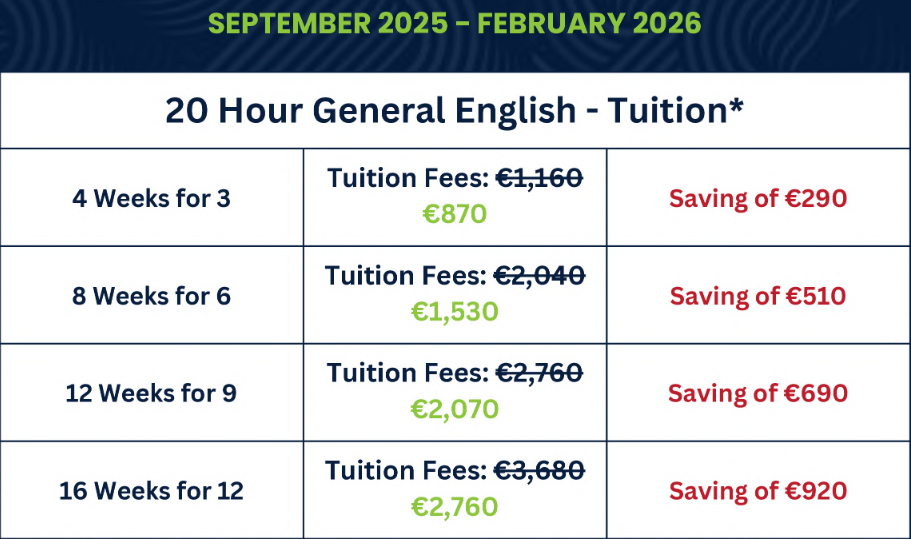Viewport: 911px width, 539px height.
Task: Click the Saving of €920 text
Action: click(x=758, y=491)
